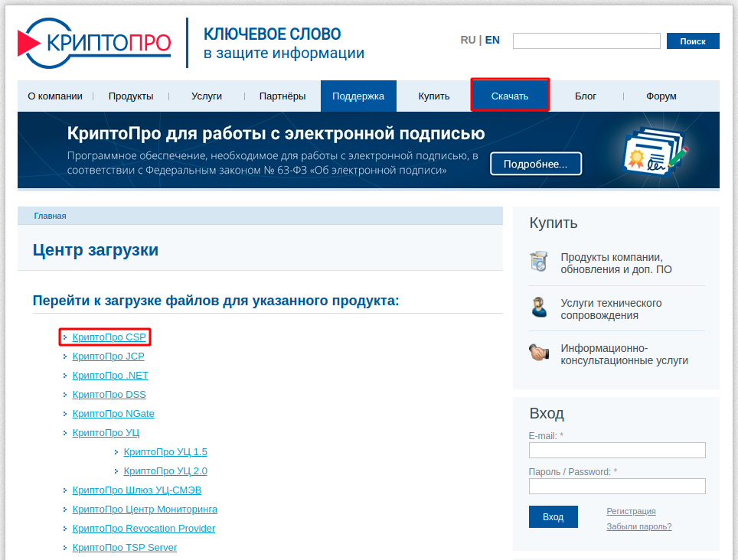Click the КриптоПро logo
Screen dimensions: 738x560
(94, 43)
